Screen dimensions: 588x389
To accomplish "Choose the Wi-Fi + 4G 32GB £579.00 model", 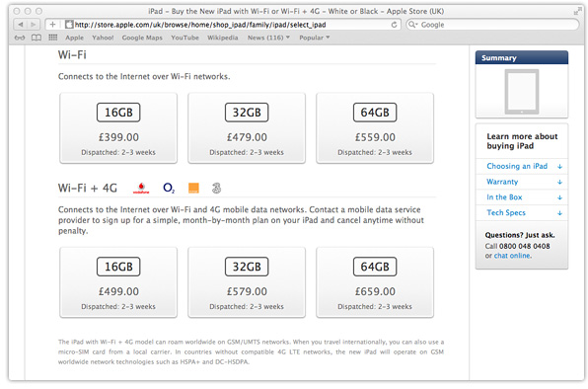I will tap(247, 282).
